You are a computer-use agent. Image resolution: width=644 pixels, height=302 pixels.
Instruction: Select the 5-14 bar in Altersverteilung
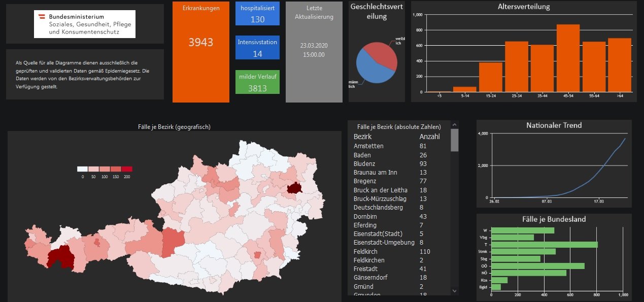(465, 89)
